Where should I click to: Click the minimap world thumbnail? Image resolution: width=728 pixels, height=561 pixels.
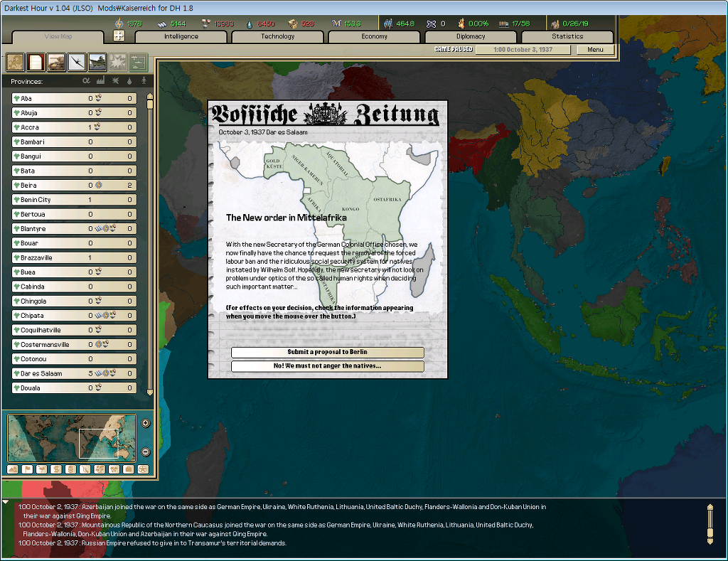coord(72,439)
